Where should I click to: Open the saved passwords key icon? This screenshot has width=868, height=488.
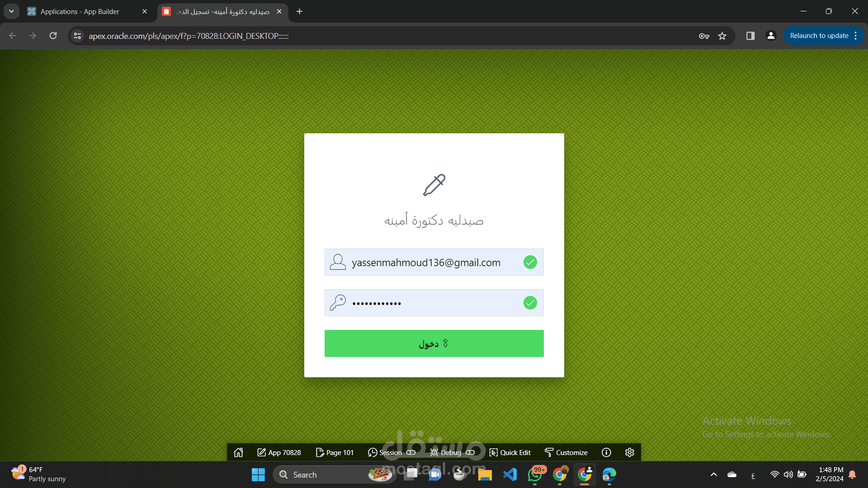point(704,36)
